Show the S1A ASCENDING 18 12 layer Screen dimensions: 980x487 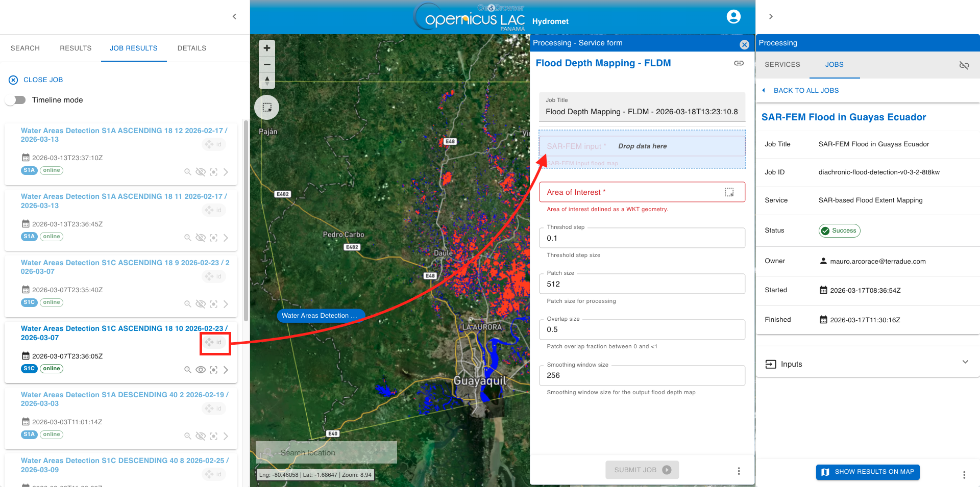point(201,172)
